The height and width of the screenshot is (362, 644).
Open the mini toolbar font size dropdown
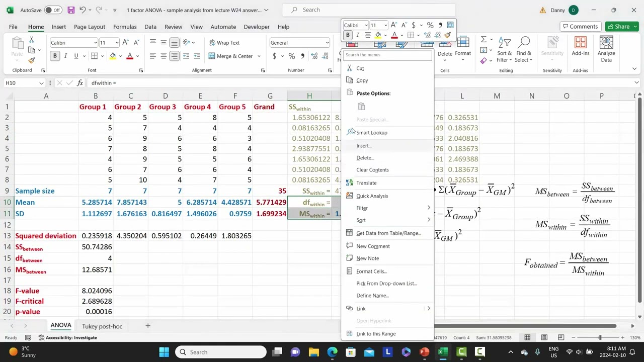pyautogui.click(x=386, y=25)
